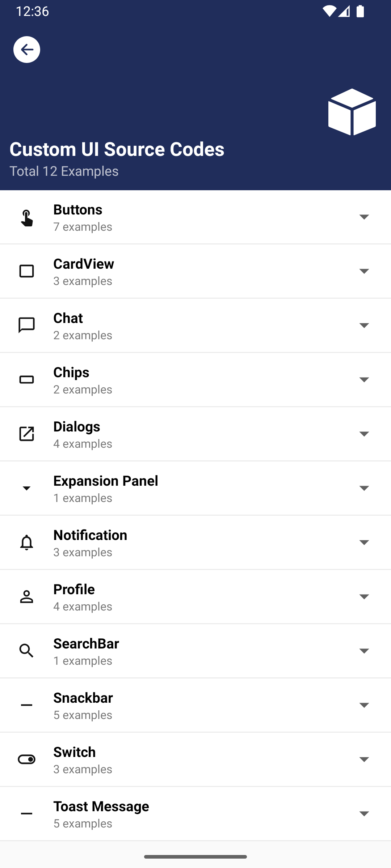Image resolution: width=391 pixels, height=868 pixels.
Task: Tap the SearchBar magnifier icon
Action: tap(27, 651)
